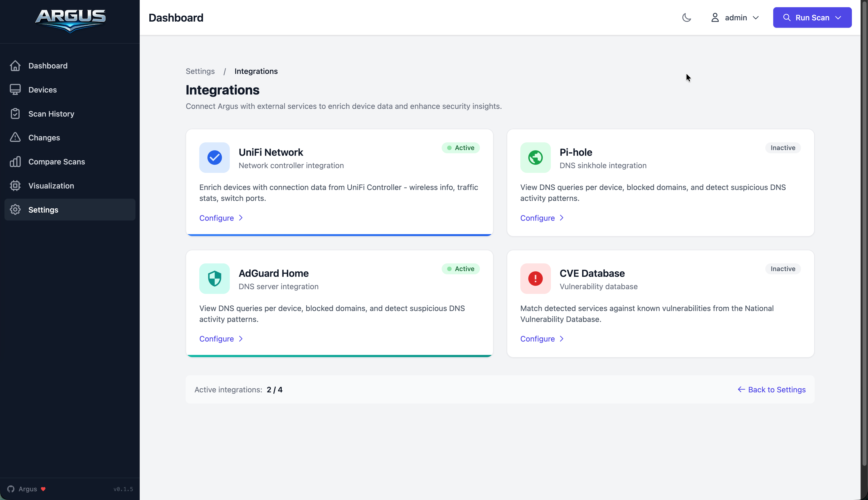Click the UniFi Network checkmark icon
The width and height of the screenshot is (868, 500).
[214, 158]
